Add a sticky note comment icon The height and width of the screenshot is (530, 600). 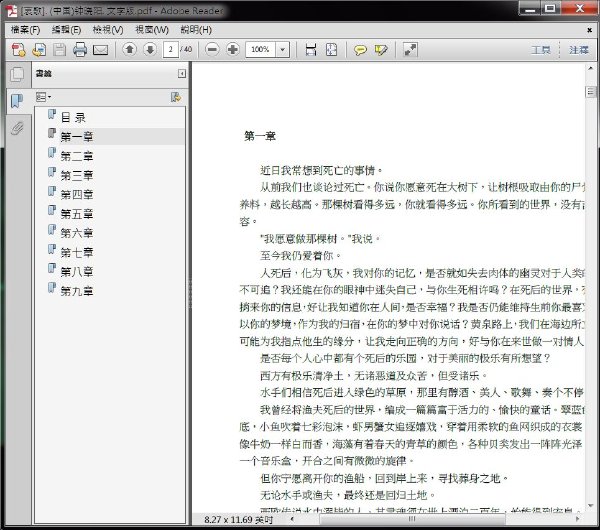[x=360, y=50]
